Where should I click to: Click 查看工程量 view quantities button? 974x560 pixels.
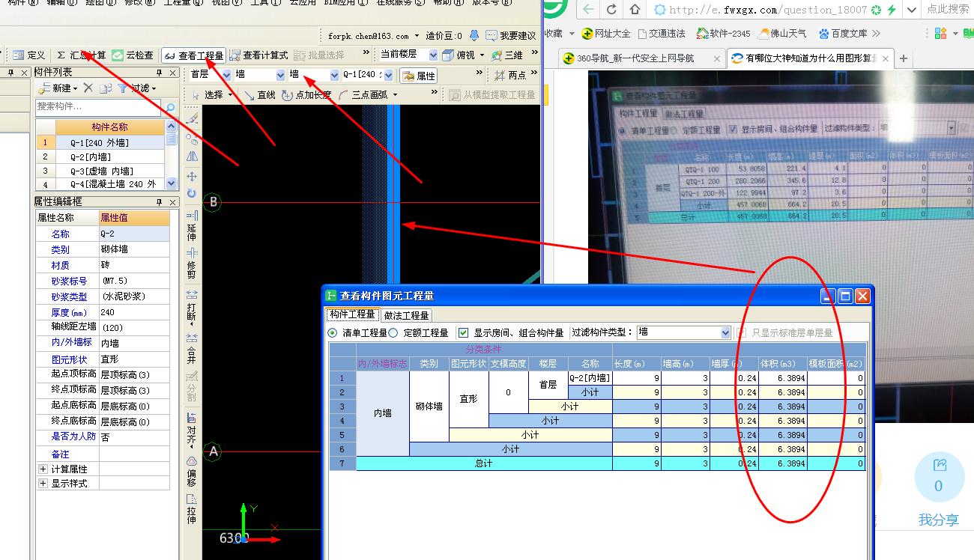pos(194,55)
